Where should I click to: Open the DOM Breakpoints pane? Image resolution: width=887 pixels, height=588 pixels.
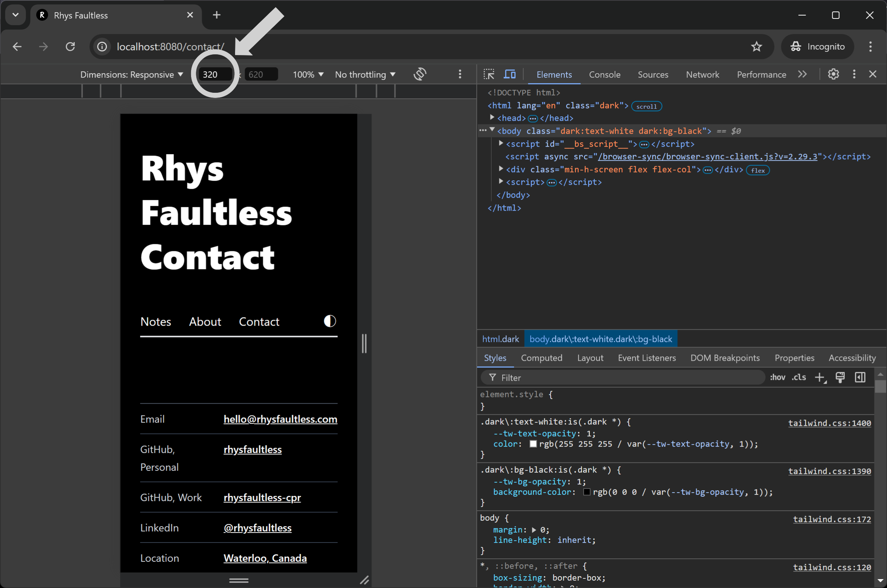point(725,358)
